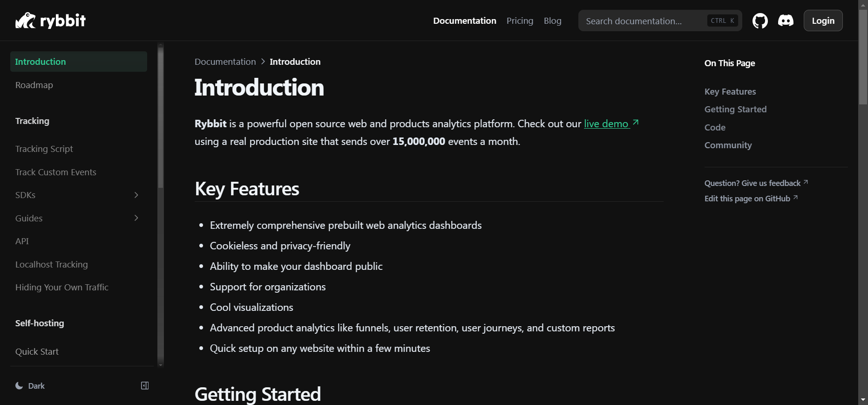The image size is (868, 405).
Task: Toggle the Dark theme switch
Action: click(x=30, y=386)
